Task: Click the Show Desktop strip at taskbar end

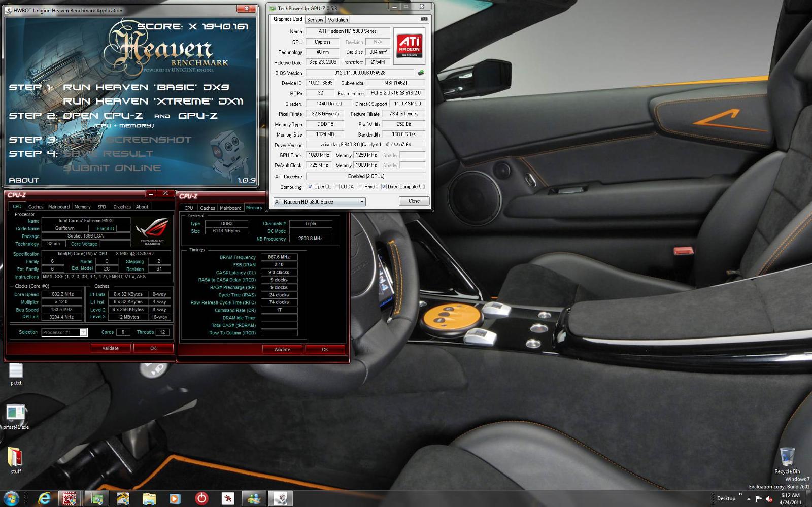Action: coord(808,499)
